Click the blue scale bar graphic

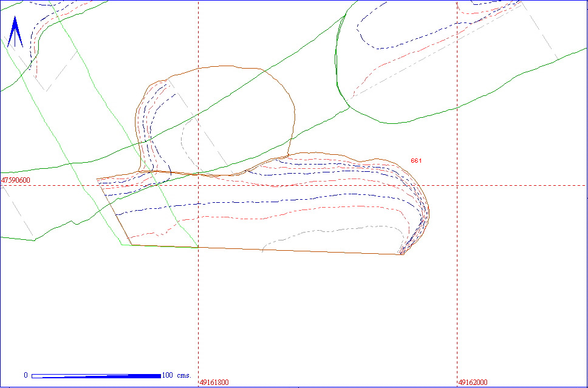97,376
